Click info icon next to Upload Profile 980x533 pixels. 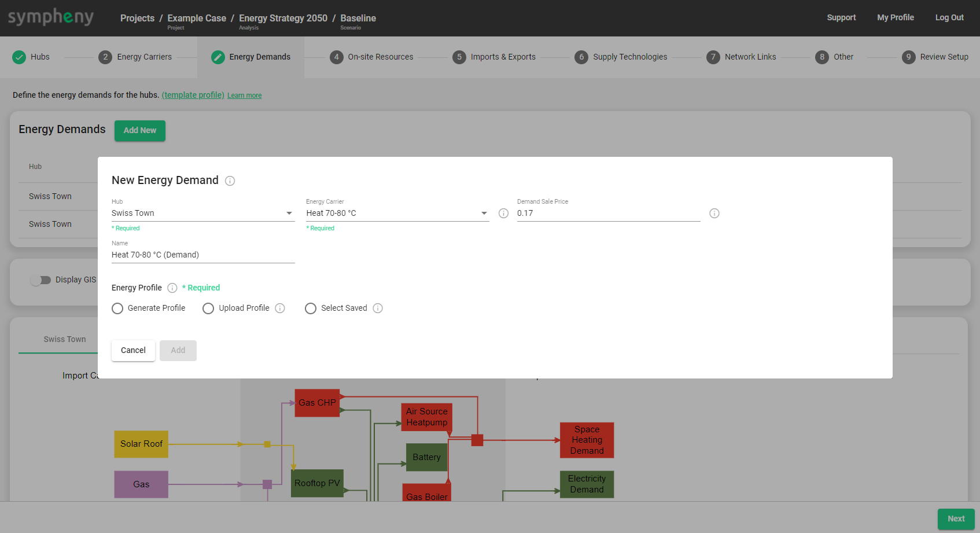click(280, 308)
